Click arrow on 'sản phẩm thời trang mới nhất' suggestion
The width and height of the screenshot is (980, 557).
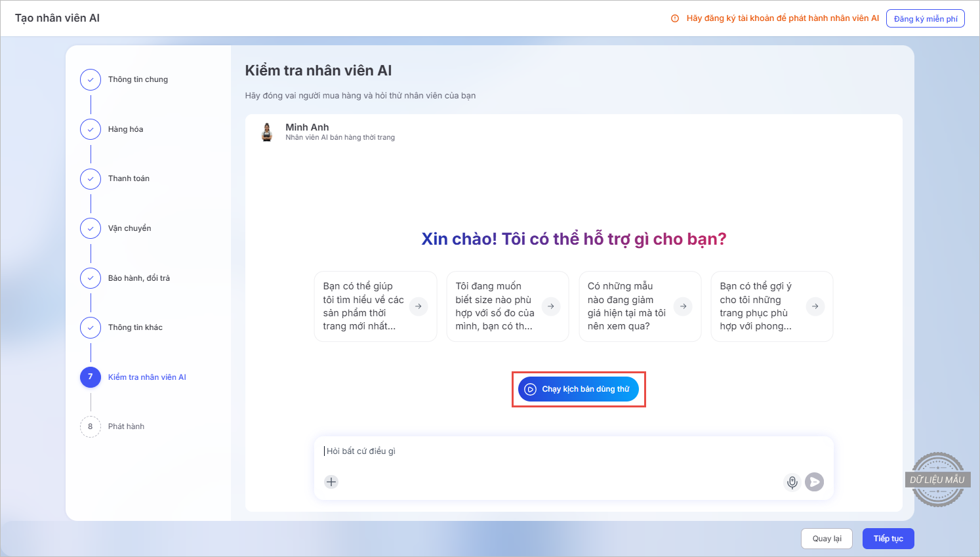pos(419,306)
